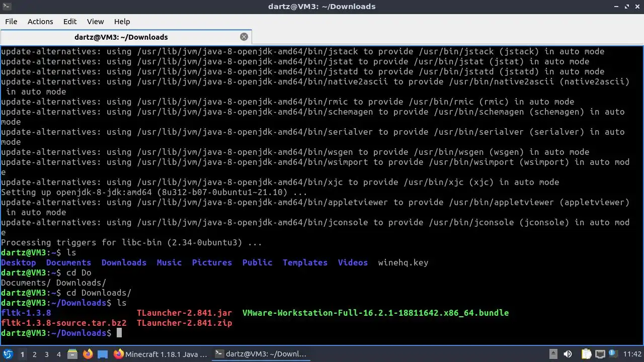Image resolution: width=644 pixels, height=362 pixels.
Task: Maximize the terminal window
Action: click(x=627, y=7)
